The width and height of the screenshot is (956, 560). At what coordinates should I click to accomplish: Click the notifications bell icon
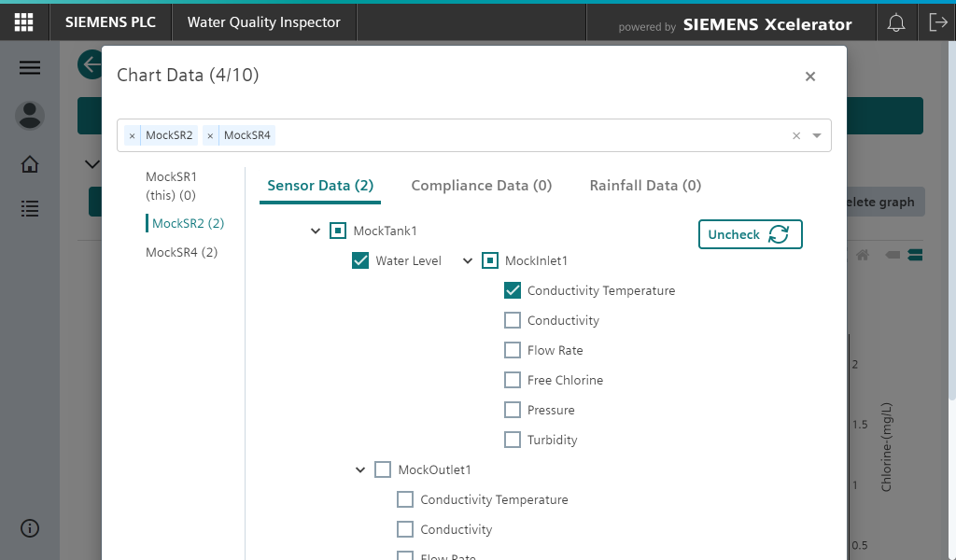click(895, 21)
